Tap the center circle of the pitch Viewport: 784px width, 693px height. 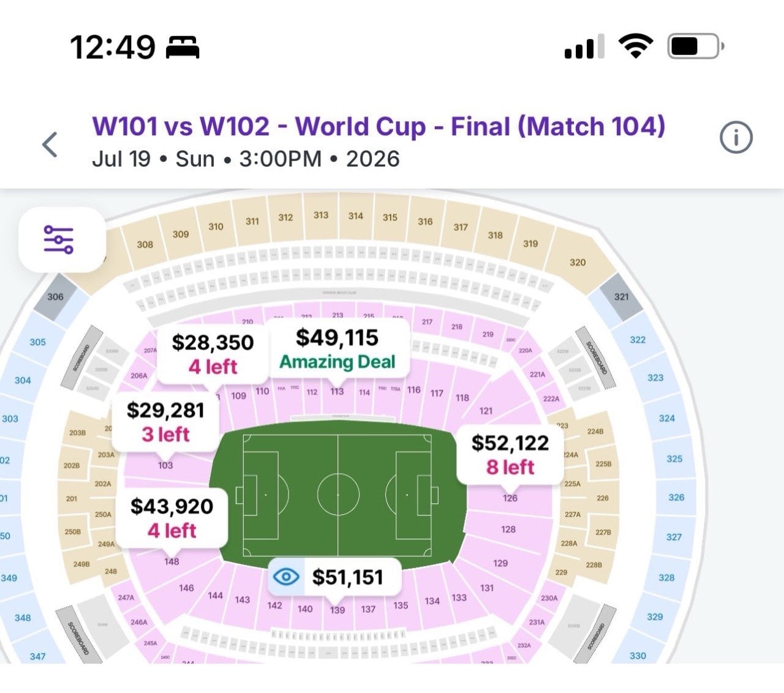337,495
